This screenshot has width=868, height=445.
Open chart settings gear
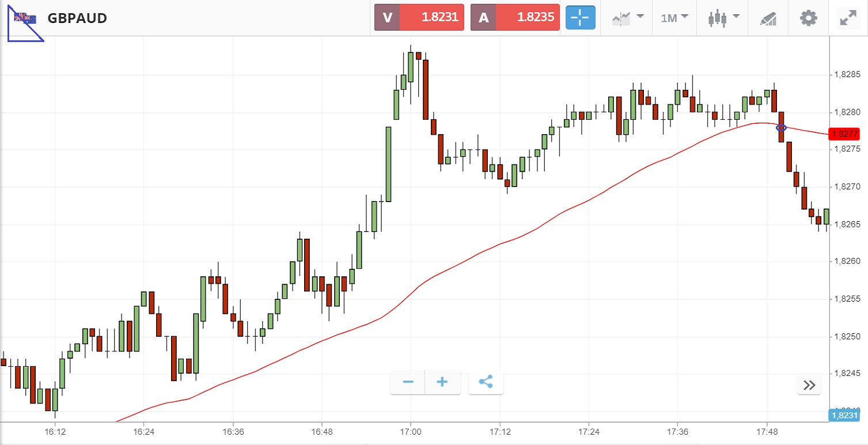(809, 18)
